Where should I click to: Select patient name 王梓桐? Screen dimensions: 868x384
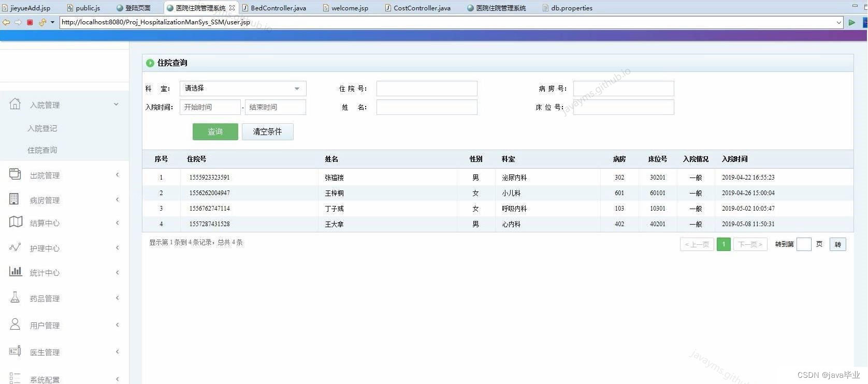pos(335,193)
